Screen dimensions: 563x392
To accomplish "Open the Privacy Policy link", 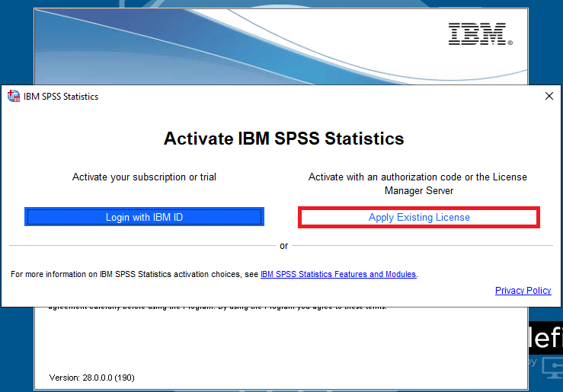I will tap(523, 291).
